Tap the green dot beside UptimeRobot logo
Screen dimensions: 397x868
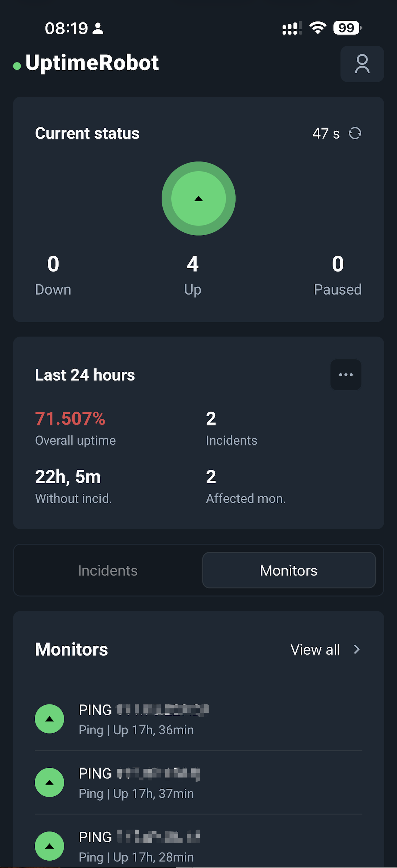coord(17,66)
